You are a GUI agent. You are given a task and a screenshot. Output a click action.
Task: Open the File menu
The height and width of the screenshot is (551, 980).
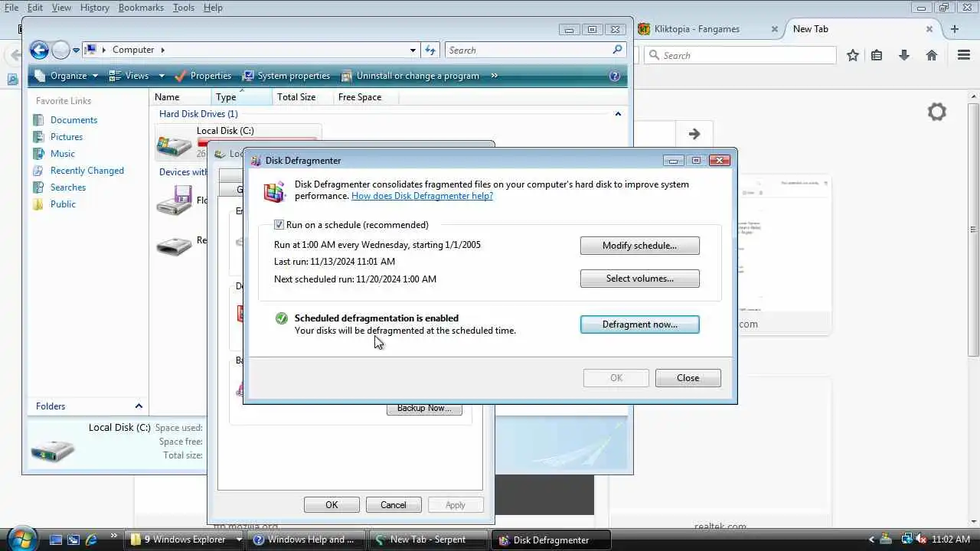[11, 7]
